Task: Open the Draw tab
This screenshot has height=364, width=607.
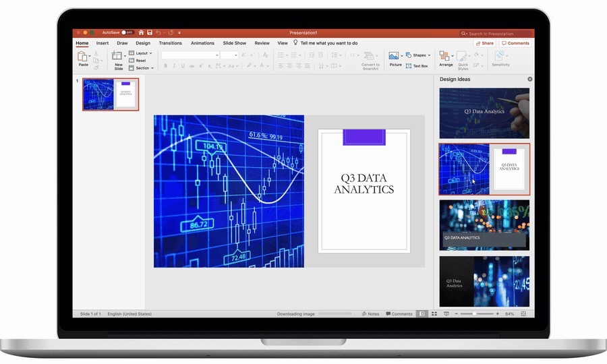Action: point(122,43)
